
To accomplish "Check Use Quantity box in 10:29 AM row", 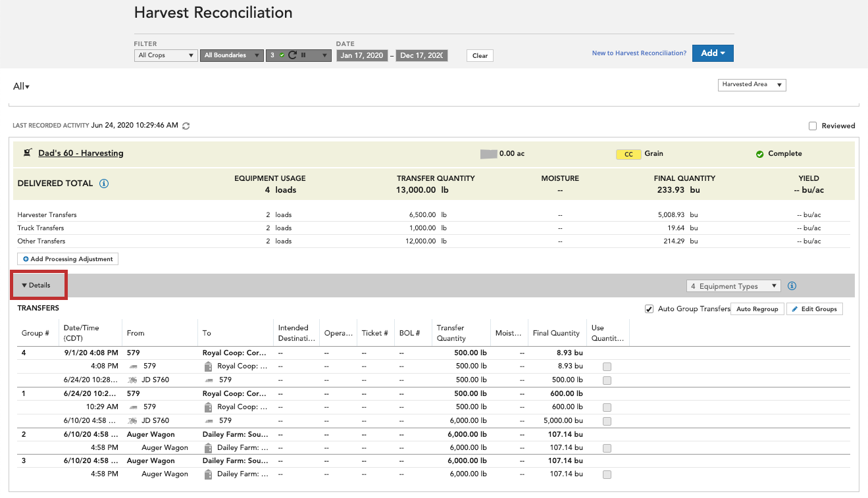I will click(607, 407).
